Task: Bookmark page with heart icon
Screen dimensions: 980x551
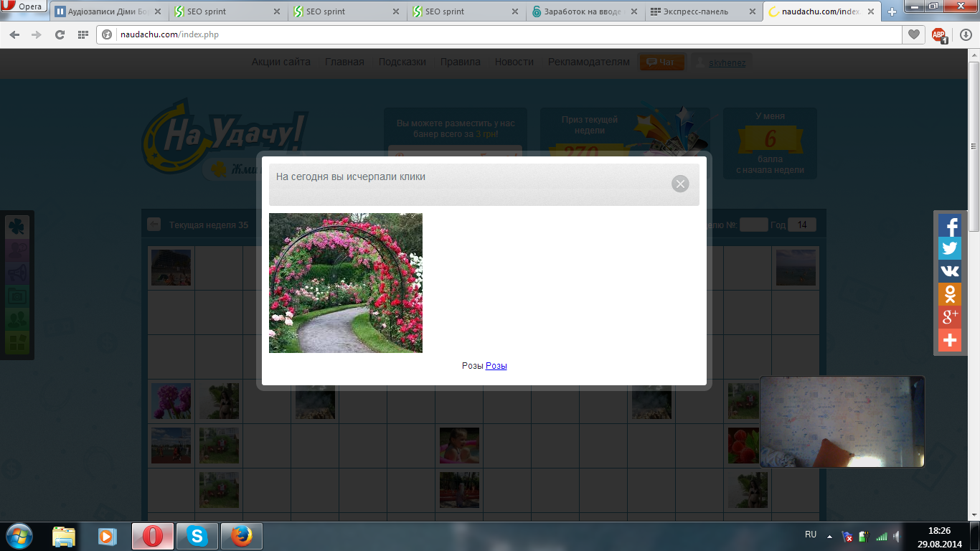Action: [x=913, y=34]
